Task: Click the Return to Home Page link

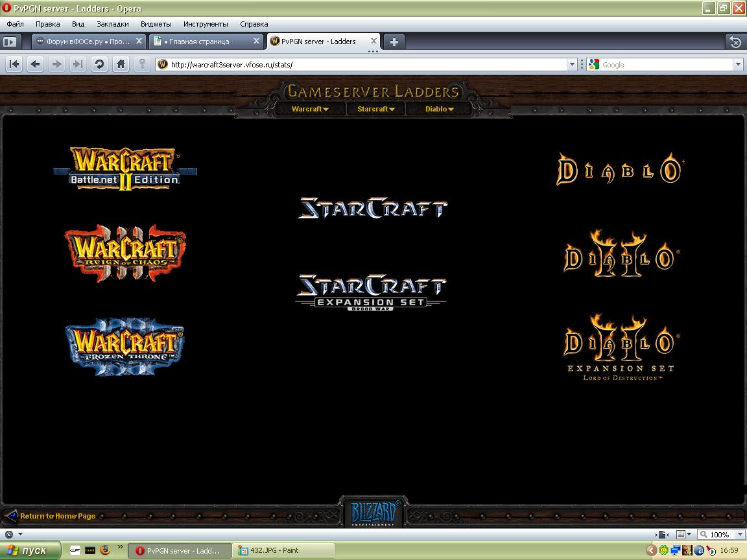Action: point(57,516)
